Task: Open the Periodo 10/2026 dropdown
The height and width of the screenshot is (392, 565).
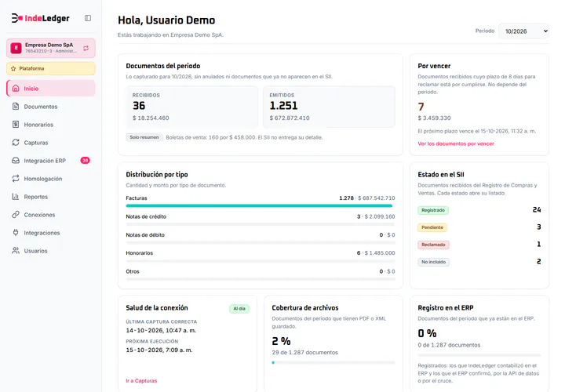Action: pyautogui.click(x=523, y=31)
